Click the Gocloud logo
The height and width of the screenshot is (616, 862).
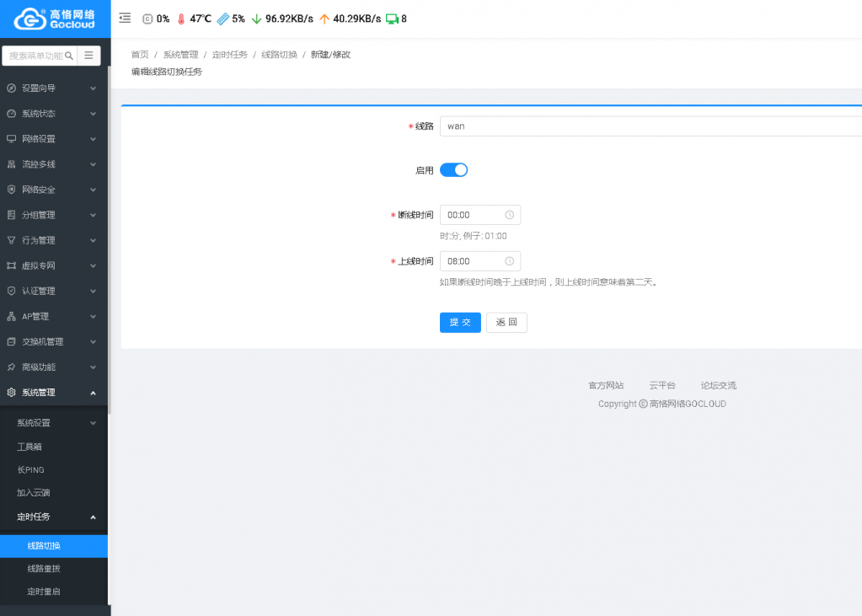pyautogui.click(x=55, y=19)
